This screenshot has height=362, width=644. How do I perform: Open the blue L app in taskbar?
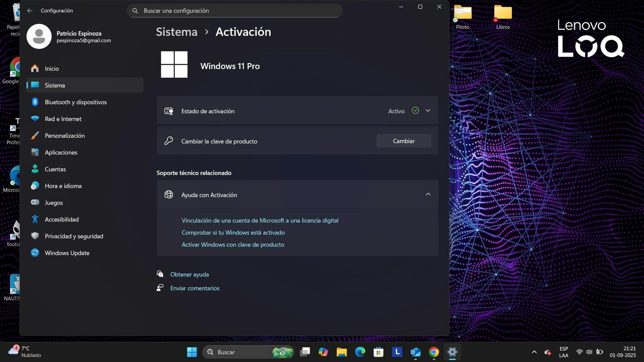[x=397, y=352]
